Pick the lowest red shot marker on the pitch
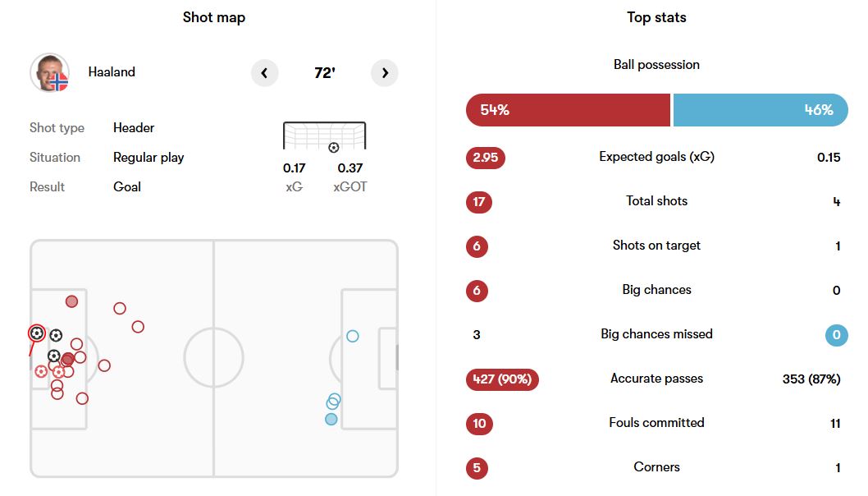This screenshot has height=496, width=868. [82, 398]
